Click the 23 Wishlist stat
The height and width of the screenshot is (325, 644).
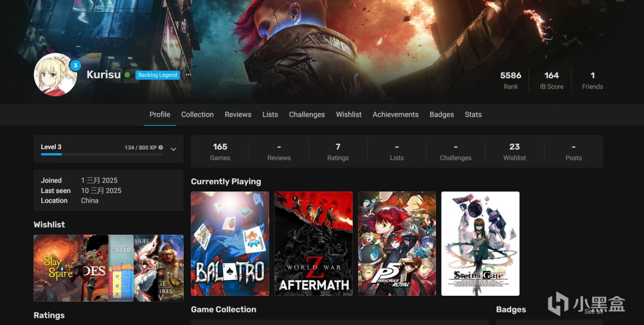[514, 152]
